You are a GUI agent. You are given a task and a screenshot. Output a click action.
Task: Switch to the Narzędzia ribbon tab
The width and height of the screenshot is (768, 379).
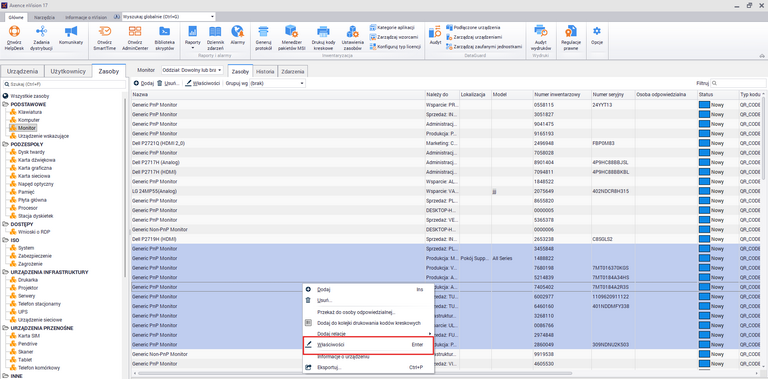coord(44,17)
